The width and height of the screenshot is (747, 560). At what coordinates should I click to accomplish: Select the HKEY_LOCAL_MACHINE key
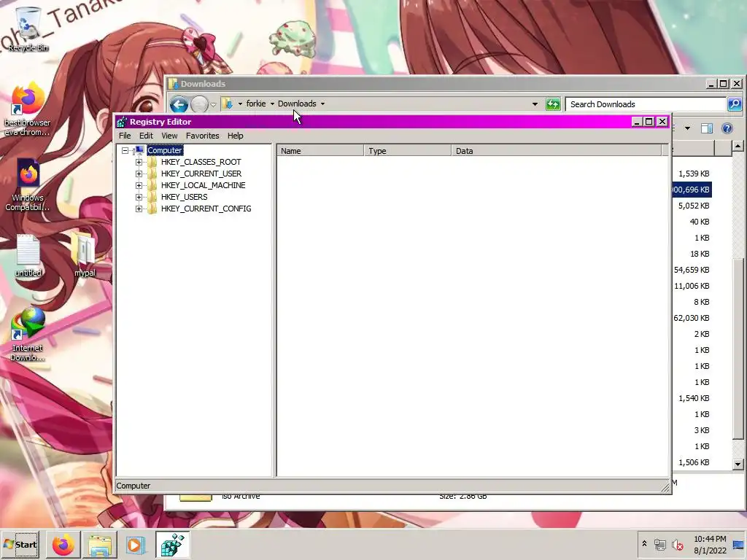coord(203,185)
